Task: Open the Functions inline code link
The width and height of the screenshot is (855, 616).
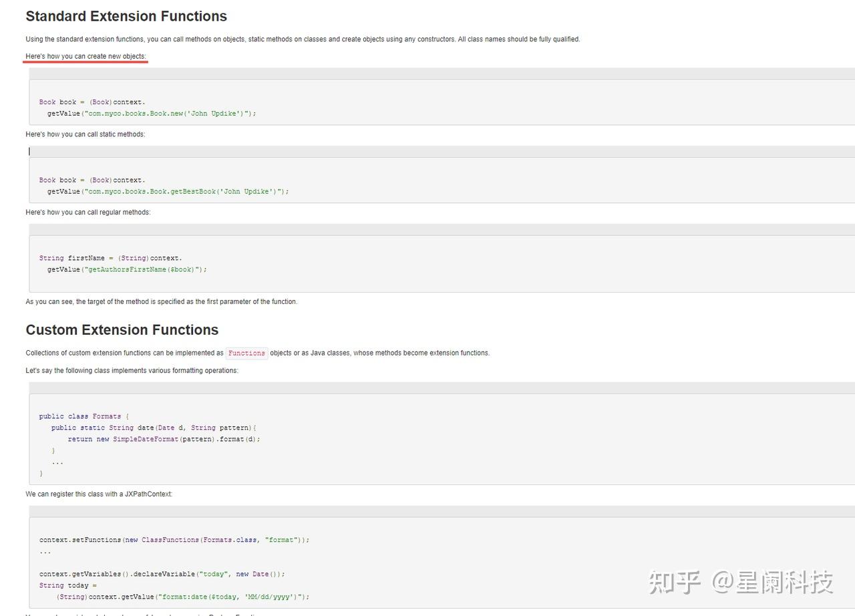Action: [246, 353]
